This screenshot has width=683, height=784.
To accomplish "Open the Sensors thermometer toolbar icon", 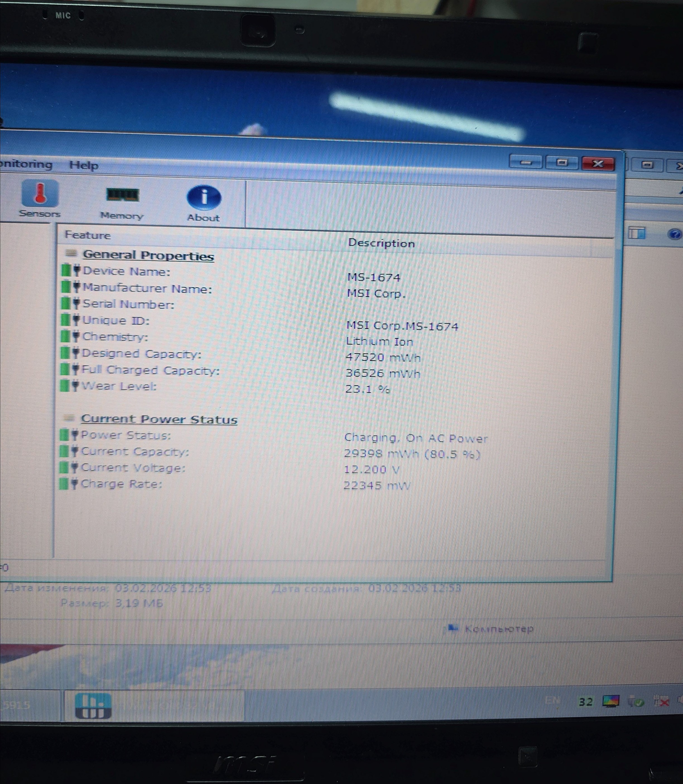I will [40, 199].
